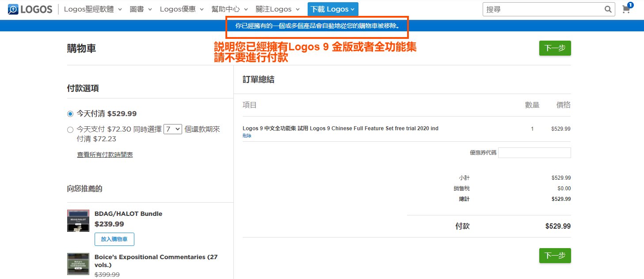Click the Logos 9 中文全功能集 item title
644x279 pixels.
coord(340,128)
